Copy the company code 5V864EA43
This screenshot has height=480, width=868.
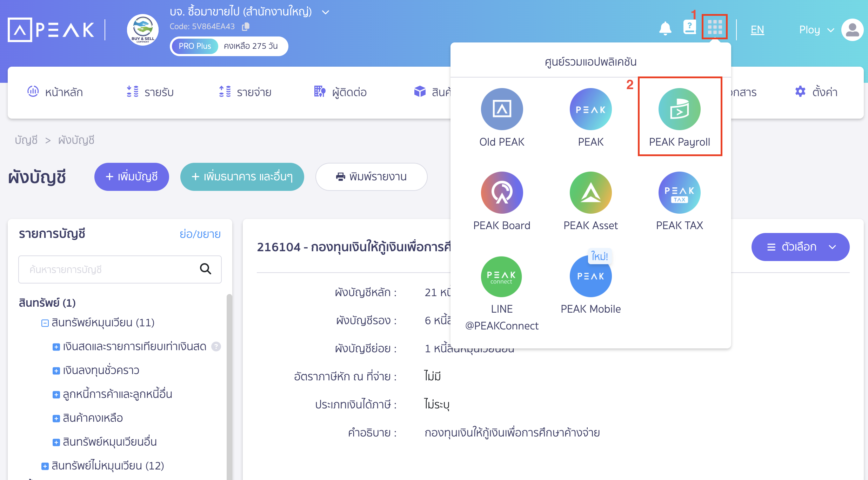point(246,26)
